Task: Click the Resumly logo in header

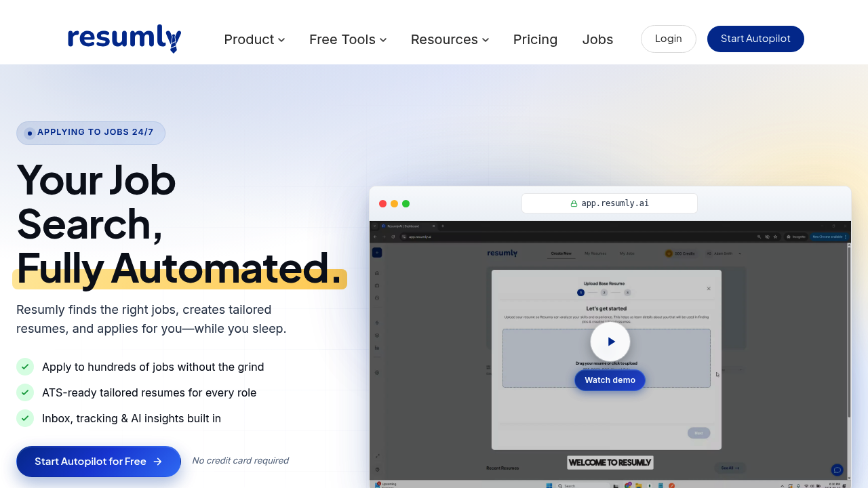Action: (125, 39)
